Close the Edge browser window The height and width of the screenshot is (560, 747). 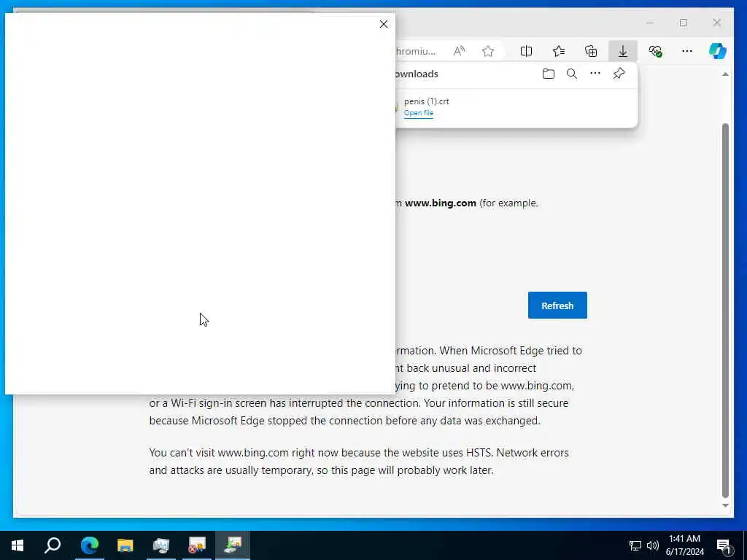(717, 23)
